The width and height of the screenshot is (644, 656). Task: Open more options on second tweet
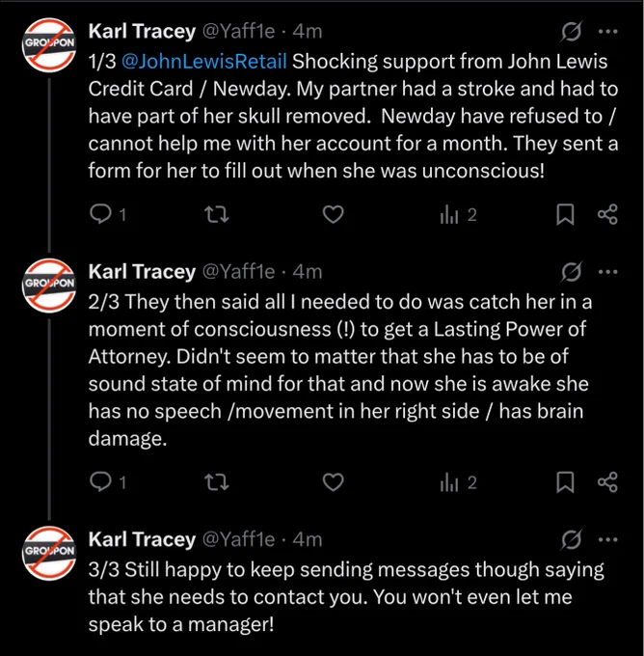click(608, 272)
